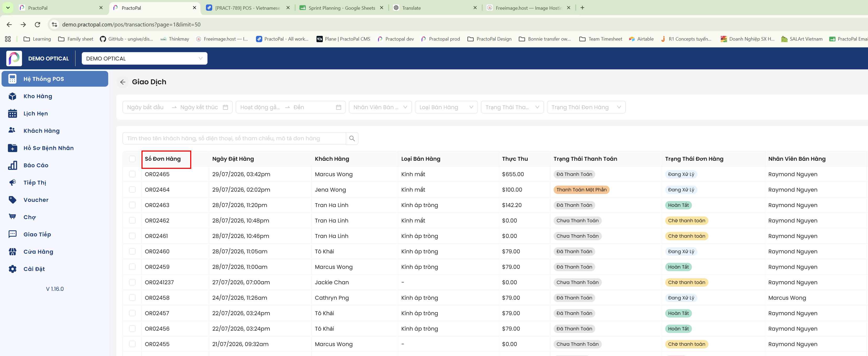This screenshot has width=868, height=356.
Task: Click the Cửa Hàng storefront icon
Action: pyautogui.click(x=13, y=252)
